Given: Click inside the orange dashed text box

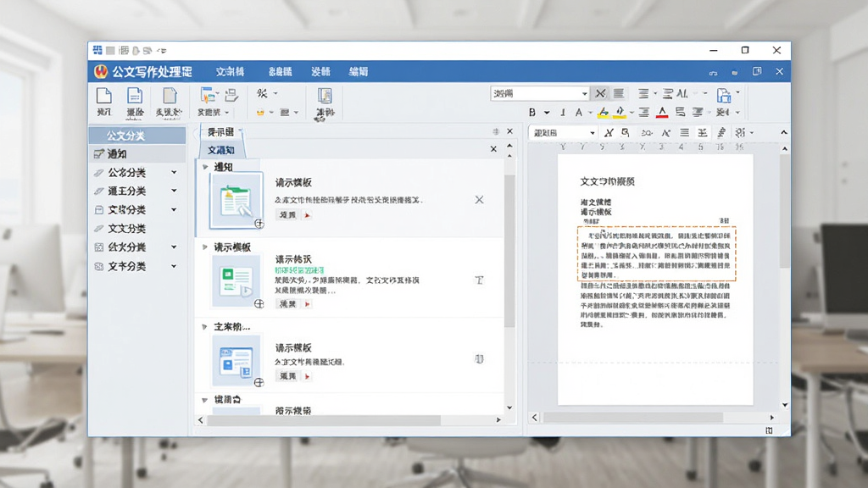Looking at the screenshot, I should 657,253.
